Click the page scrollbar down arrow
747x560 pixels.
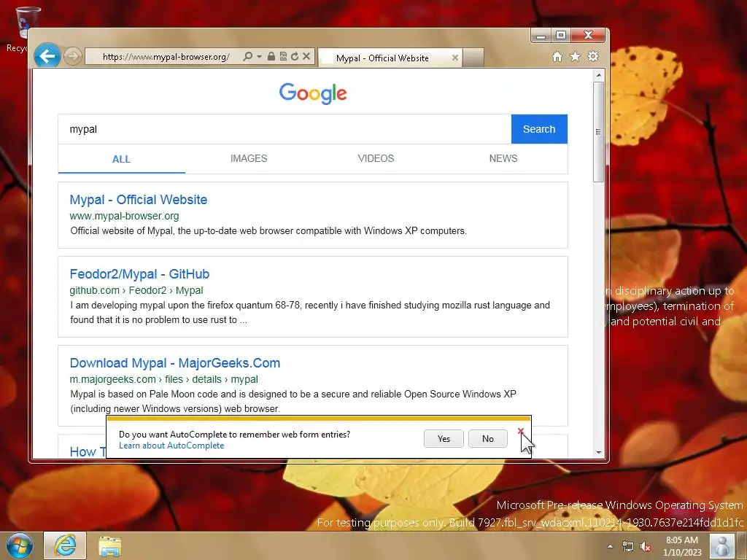(599, 453)
